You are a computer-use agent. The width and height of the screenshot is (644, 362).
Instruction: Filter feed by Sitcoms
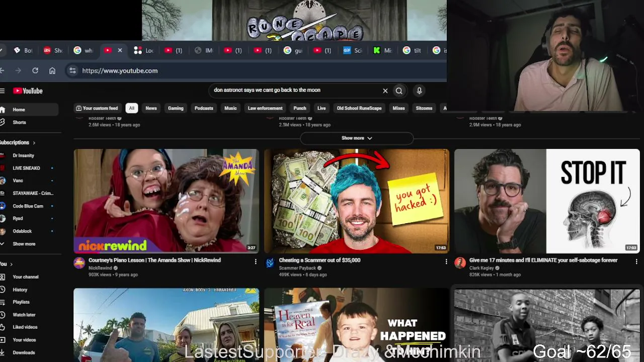[x=424, y=108]
